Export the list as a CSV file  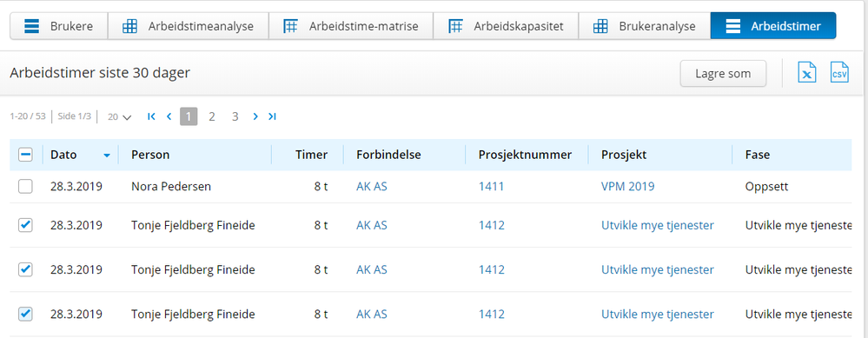[x=840, y=73]
